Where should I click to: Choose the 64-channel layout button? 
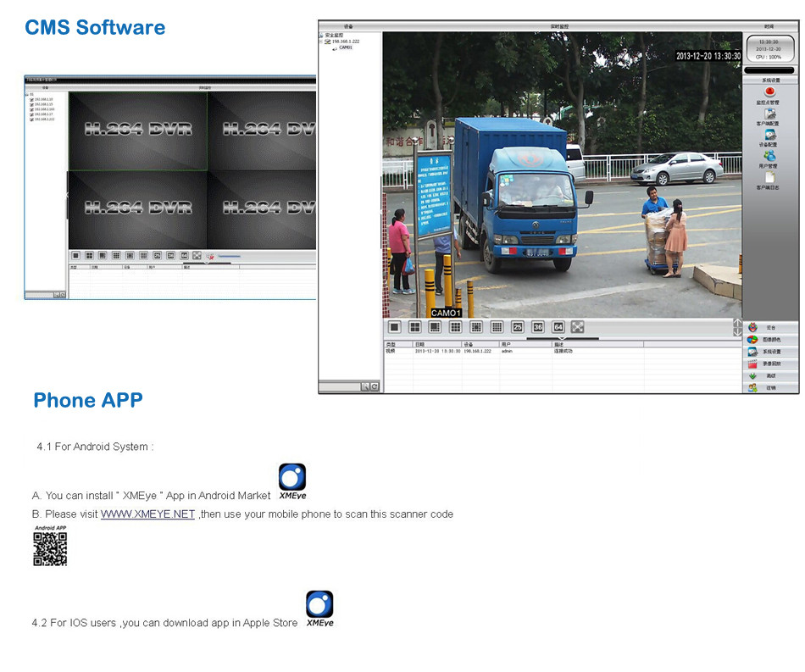558,327
